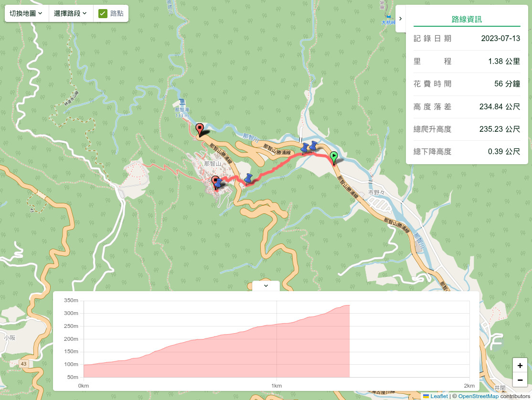Zoom out with the minus button
The image size is (532, 400).
pos(520,380)
